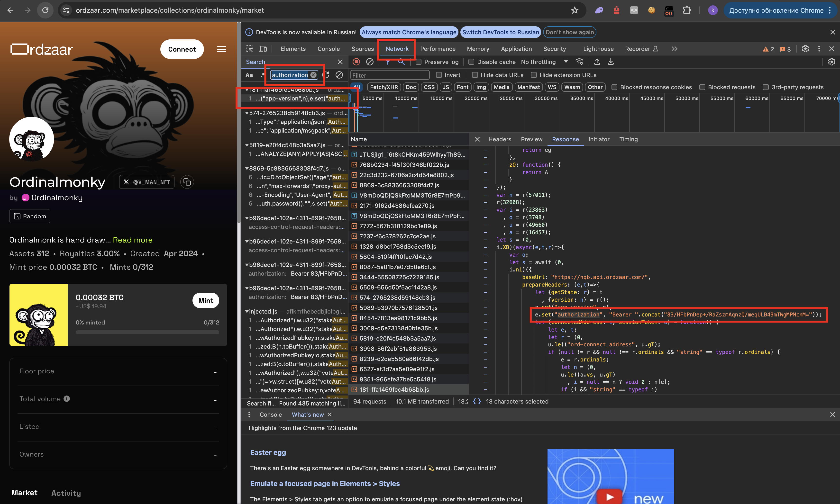Show more DevTools tabs chevron
840x504 pixels.
(674, 49)
